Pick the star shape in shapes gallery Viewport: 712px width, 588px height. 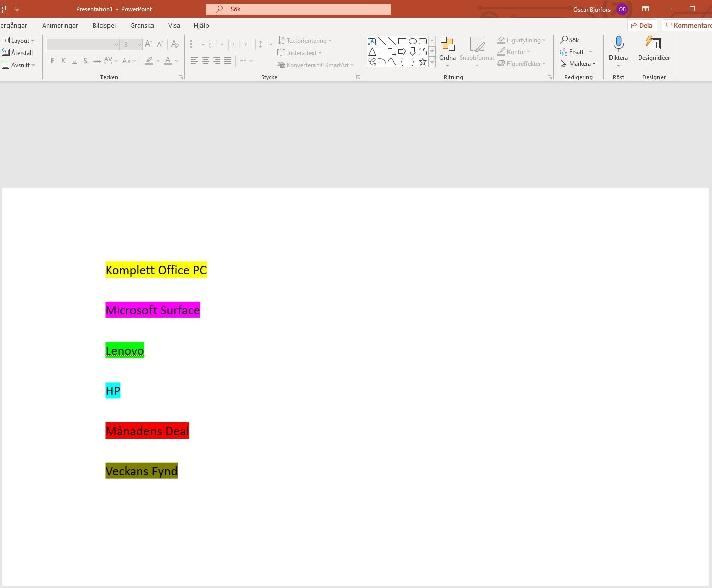click(x=423, y=62)
